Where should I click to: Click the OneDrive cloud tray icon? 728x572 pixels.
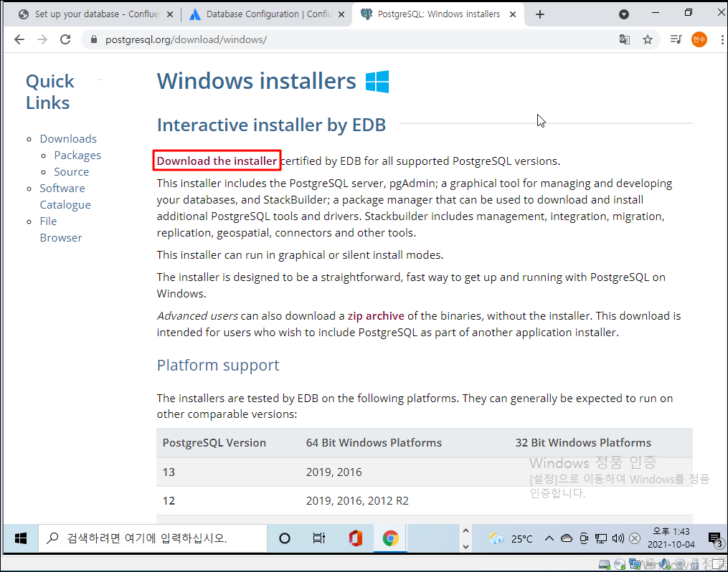coord(567,538)
